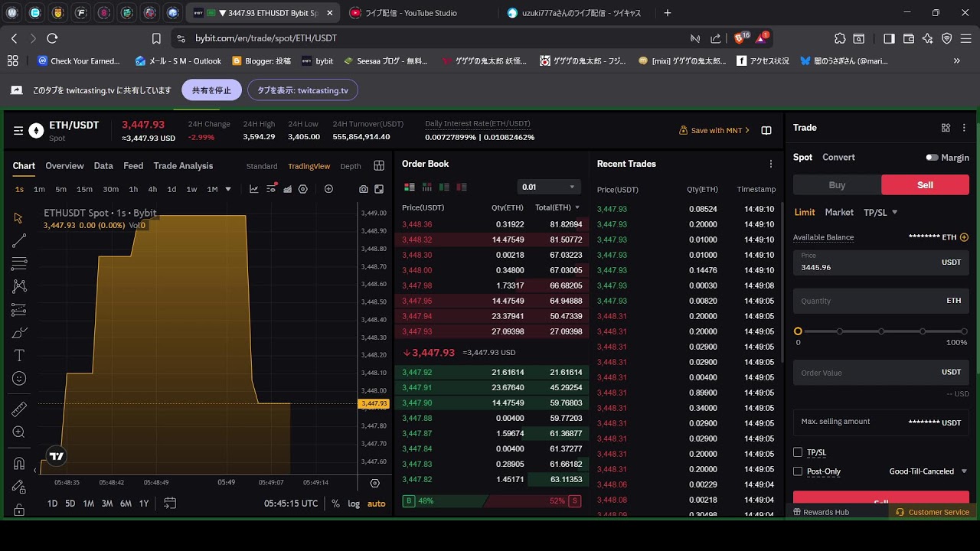Viewport: 980px width, 551px height.
Task: Open the Data tab
Action: (103, 165)
